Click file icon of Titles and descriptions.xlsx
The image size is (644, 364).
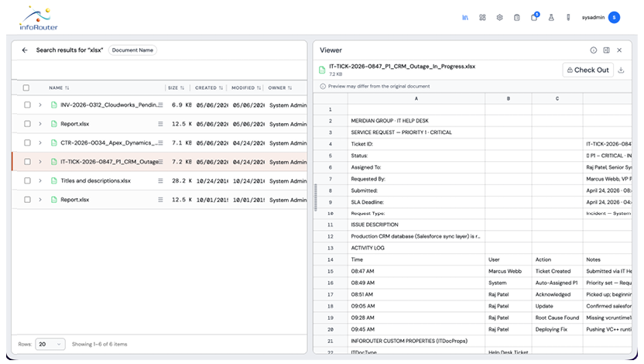coord(54,180)
